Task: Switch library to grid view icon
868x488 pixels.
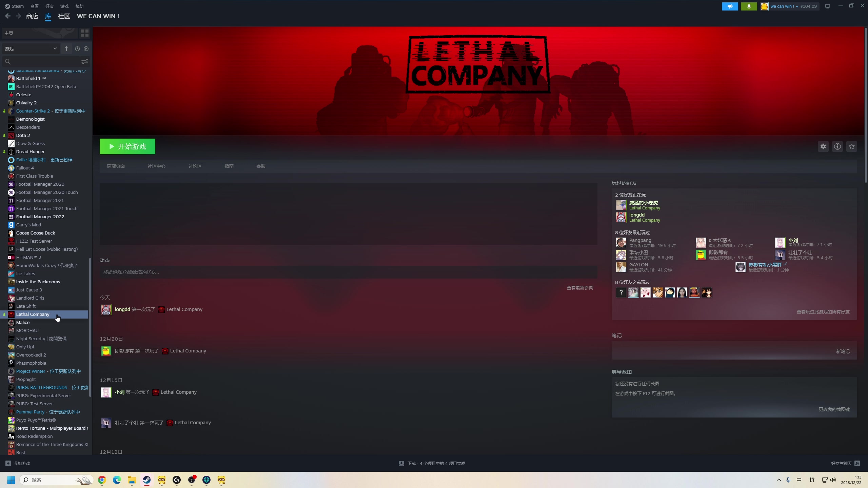Action: (84, 33)
